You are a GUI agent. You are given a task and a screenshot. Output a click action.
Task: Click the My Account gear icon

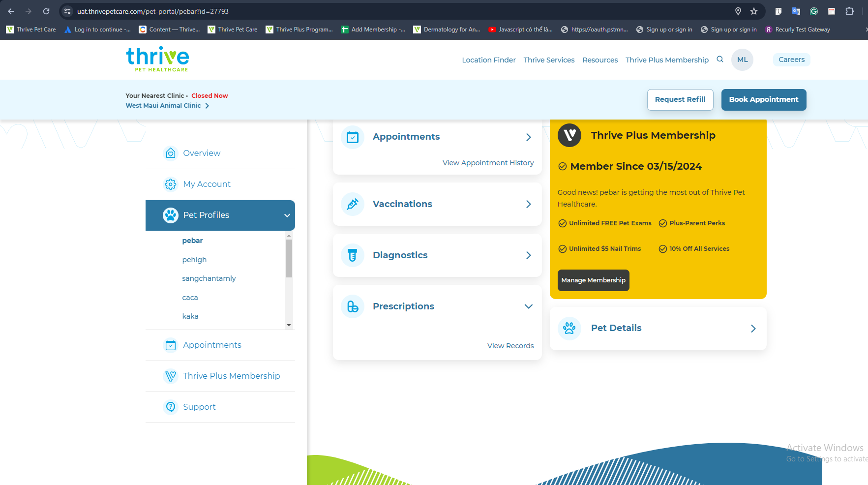(171, 184)
